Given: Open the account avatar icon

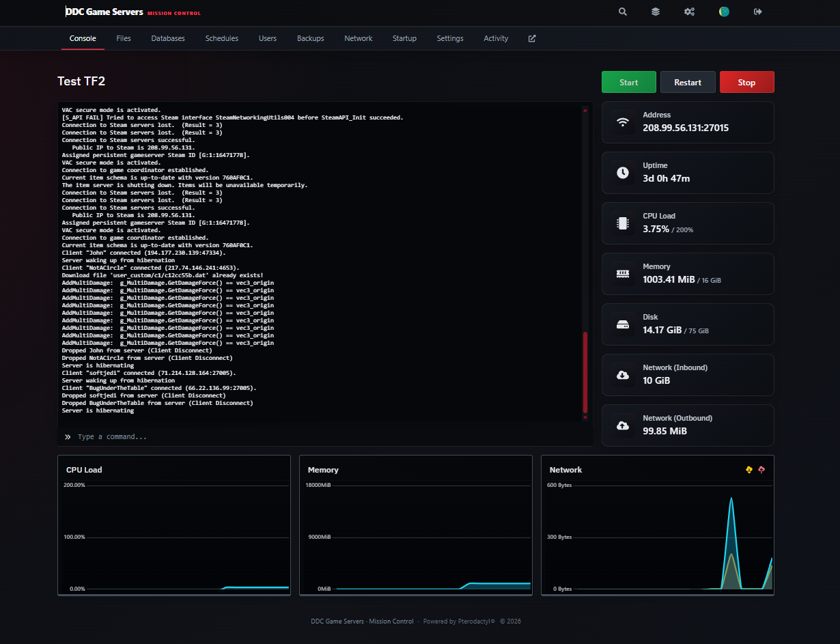Looking at the screenshot, I should [x=724, y=12].
